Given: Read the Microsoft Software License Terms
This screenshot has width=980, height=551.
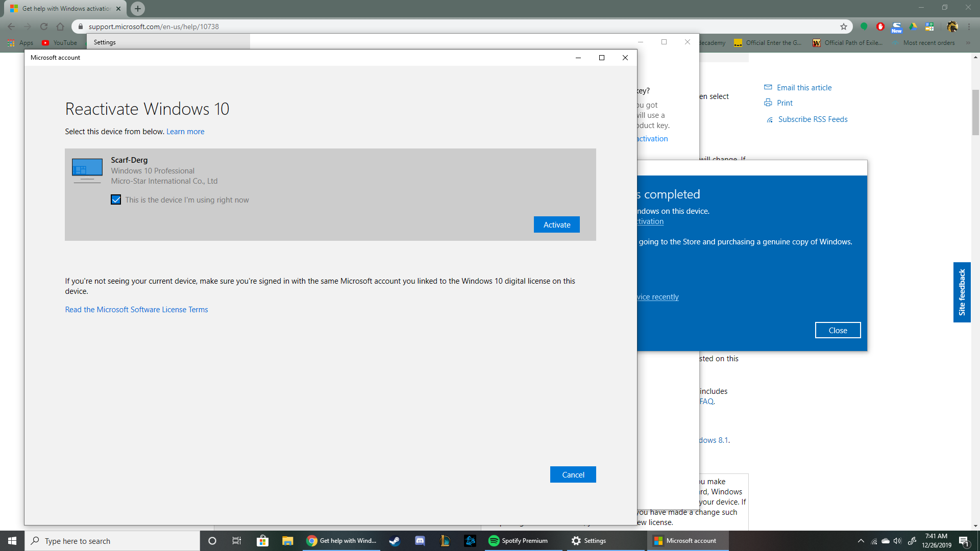Looking at the screenshot, I should click(136, 310).
